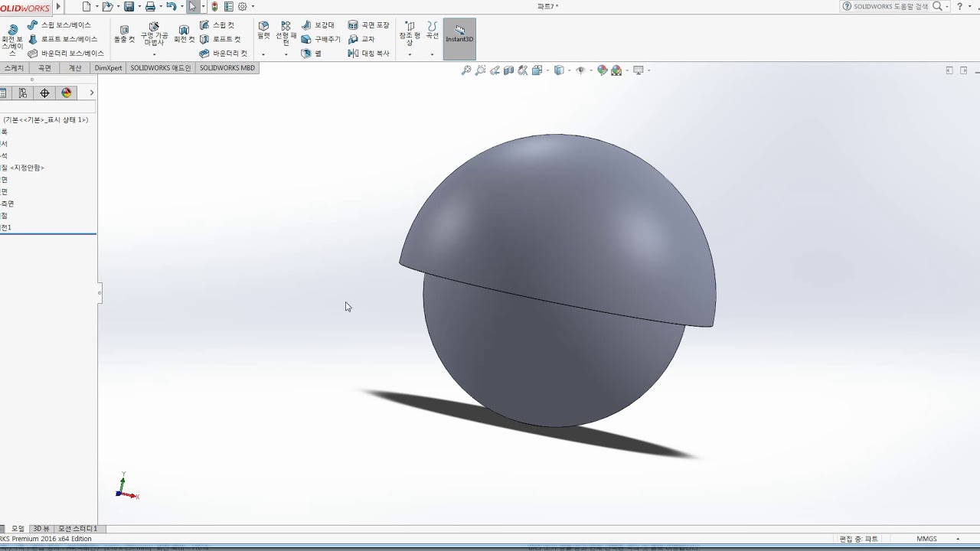980x551 pixels.
Task: Click the New document icon
Action: pyautogui.click(x=86, y=6)
